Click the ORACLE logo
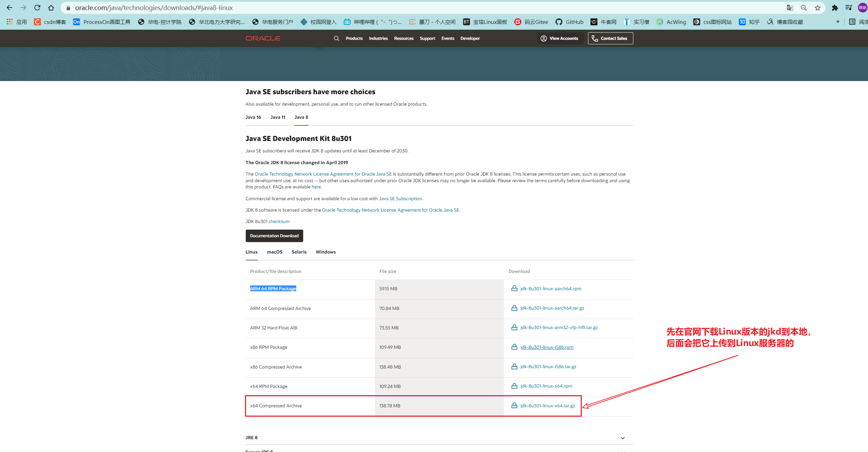This screenshot has height=452, width=868. [x=263, y=38]
